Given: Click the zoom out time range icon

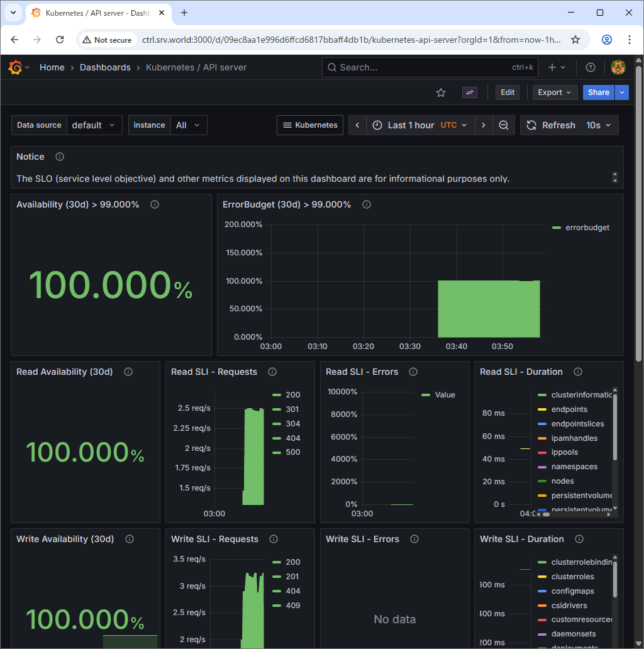Looking at the screenshot, I should 503,125.
